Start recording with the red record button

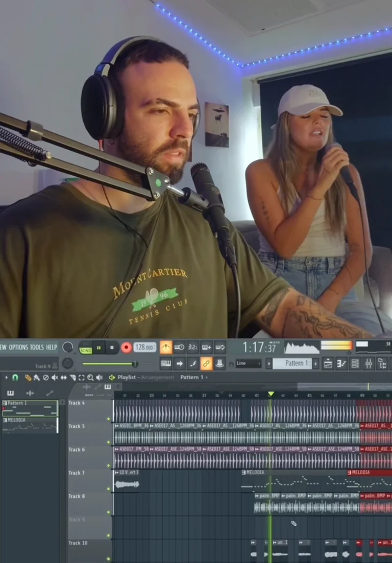(126, 347)
